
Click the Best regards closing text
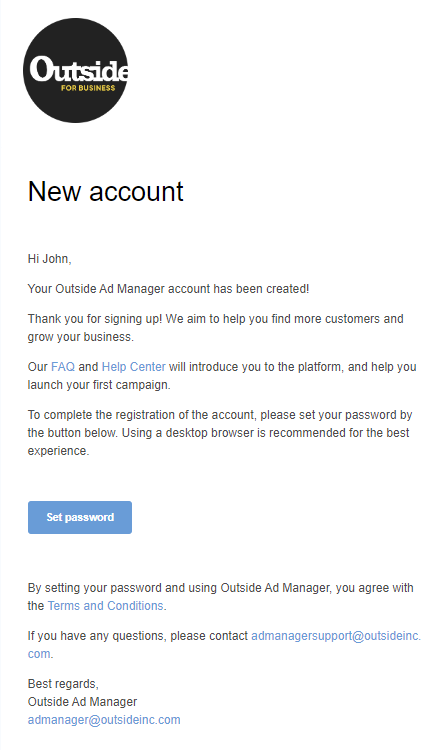click(63, 684)
